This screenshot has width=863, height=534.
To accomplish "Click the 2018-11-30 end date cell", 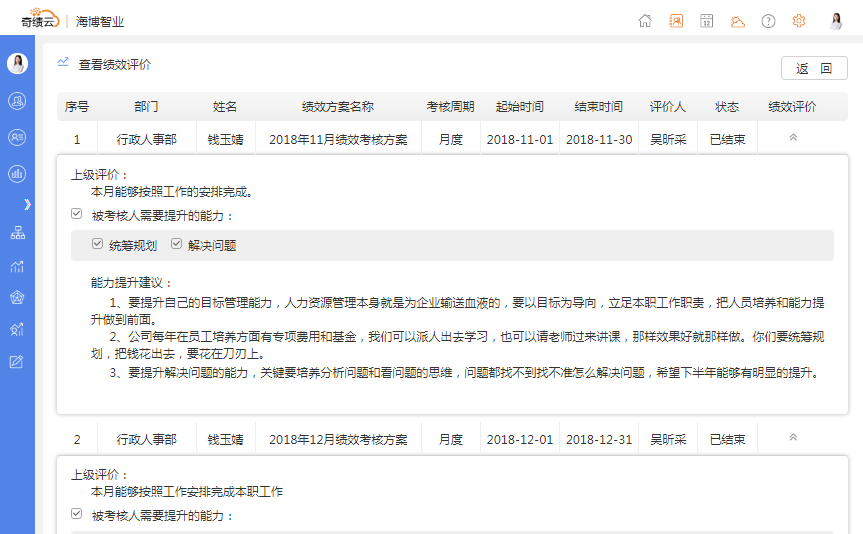I will coord(599,139).
